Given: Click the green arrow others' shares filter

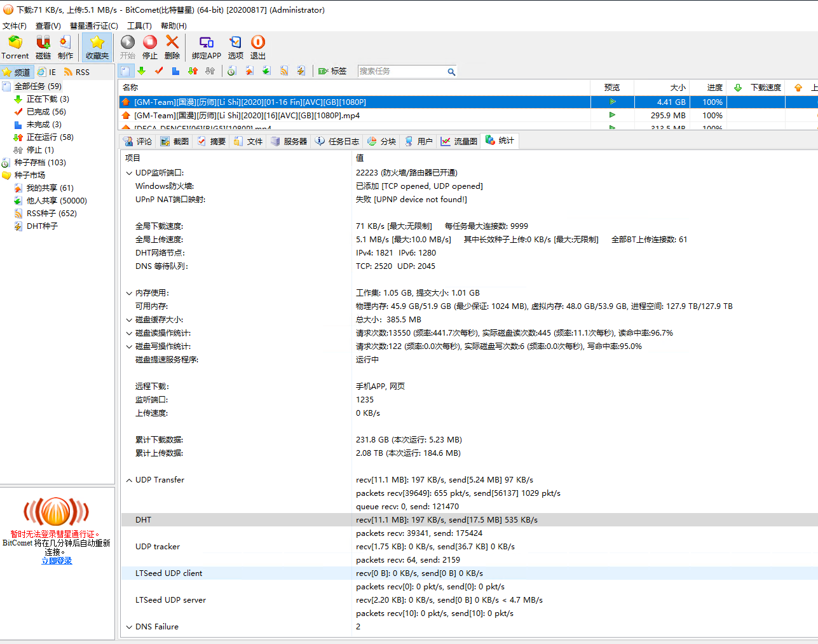Looking at the screenshot, I should point(266,71).
